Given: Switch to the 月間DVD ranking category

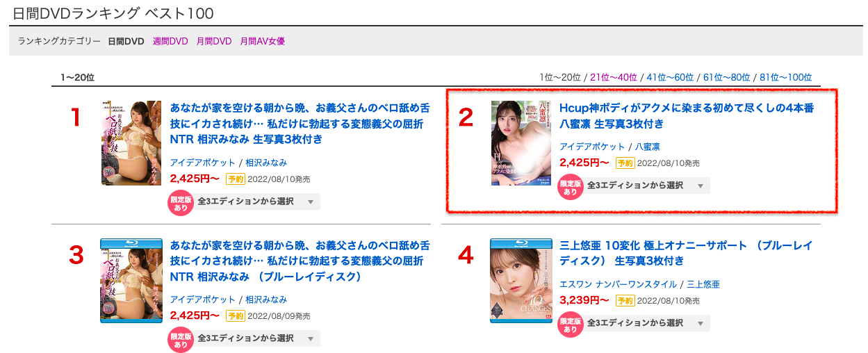Looking at the screenshot, I should pyautogui.click(x=214, y=41).
